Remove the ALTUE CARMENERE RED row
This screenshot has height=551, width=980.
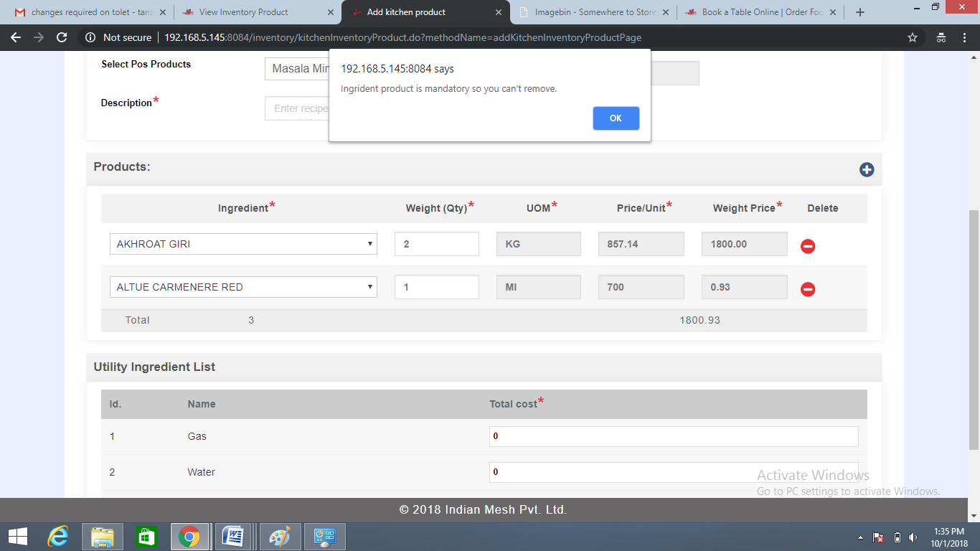pos(808,289)
